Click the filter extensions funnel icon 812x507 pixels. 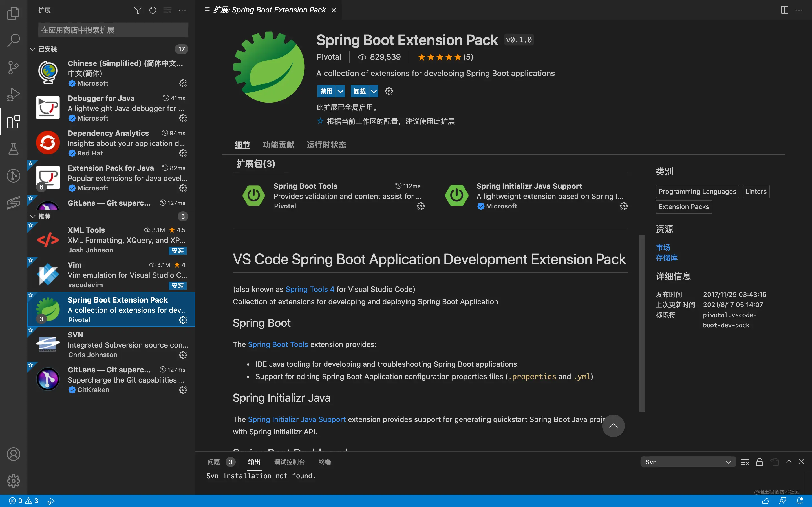coord(138,10)
